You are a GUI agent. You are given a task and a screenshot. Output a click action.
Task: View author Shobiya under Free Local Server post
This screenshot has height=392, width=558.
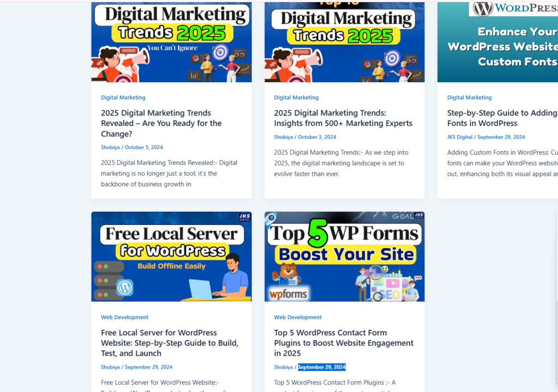click(110, 367)
